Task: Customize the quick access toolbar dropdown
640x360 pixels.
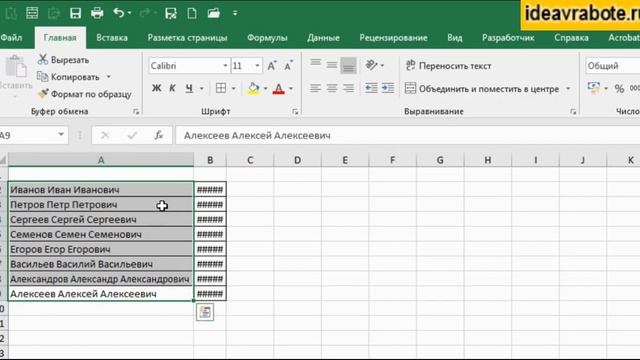Action: [x=235, y=13]
